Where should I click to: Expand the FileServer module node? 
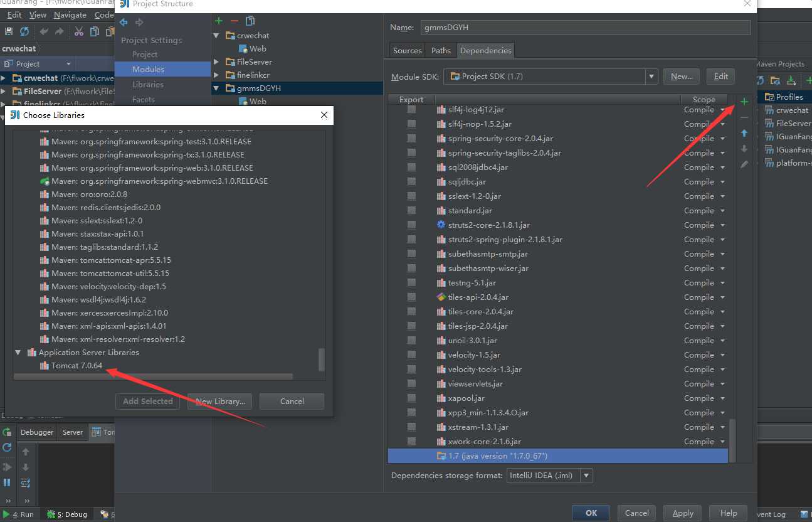tap(217, 62)
